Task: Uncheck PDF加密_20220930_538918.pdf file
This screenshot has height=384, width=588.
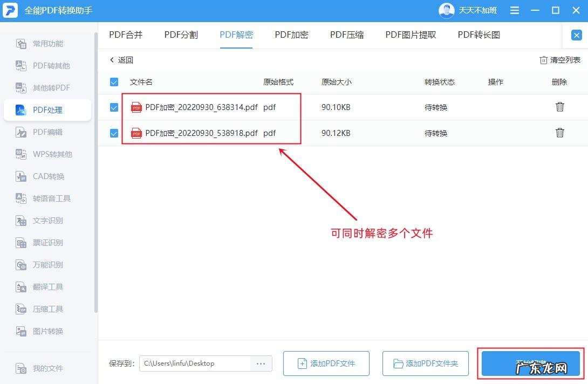Action: [x=114, y=133]
